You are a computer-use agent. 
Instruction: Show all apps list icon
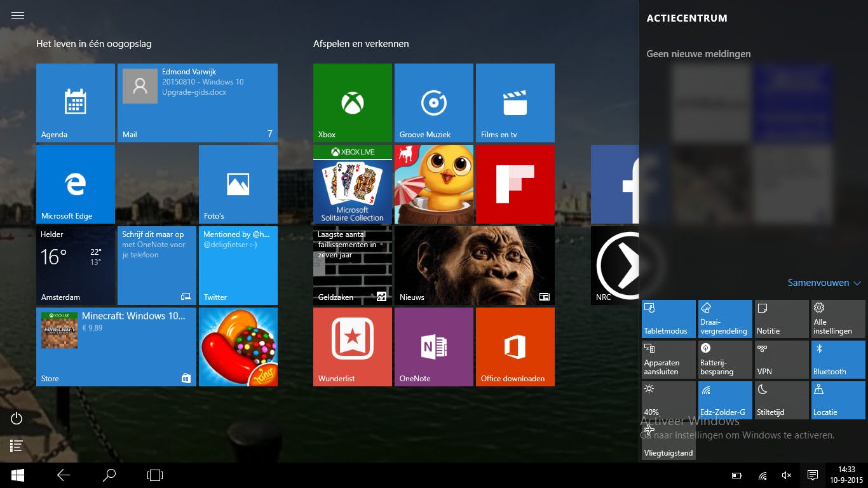pyautogui.click(x=17, y=446)
